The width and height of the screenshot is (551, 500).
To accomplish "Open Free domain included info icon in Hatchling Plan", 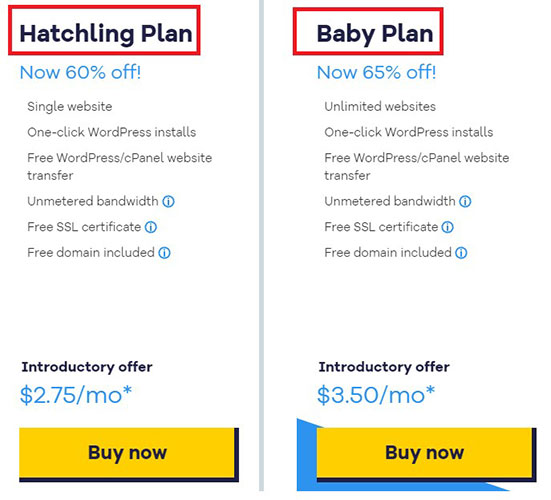I will coord(164,253).
